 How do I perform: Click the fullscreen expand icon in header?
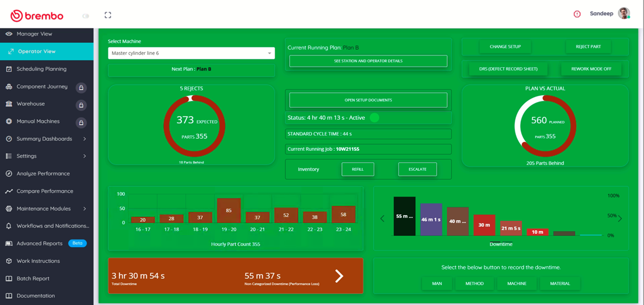(108, 15)
